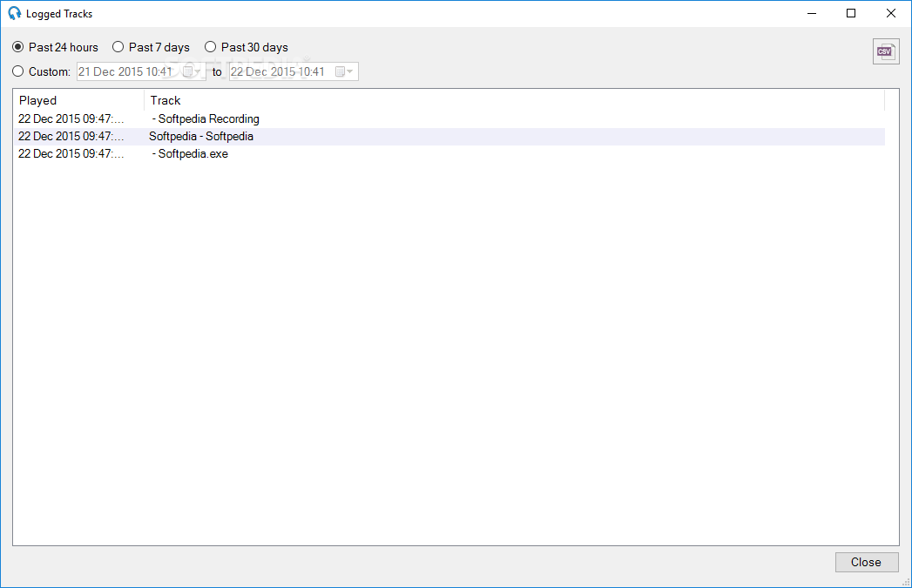The height and width of the screenshot is (588, 912).
Task: Open the start date calendar dropdown
Action: [x=192, y=71]
